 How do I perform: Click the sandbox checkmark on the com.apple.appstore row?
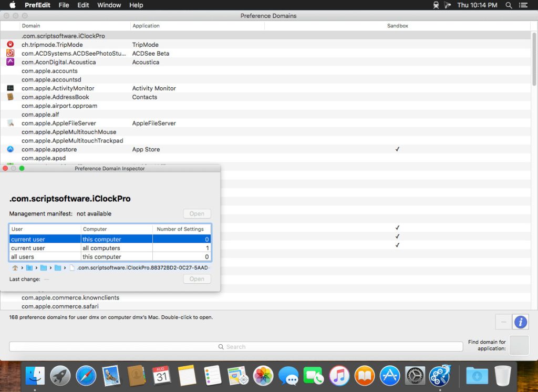click(x=398, y=149)
